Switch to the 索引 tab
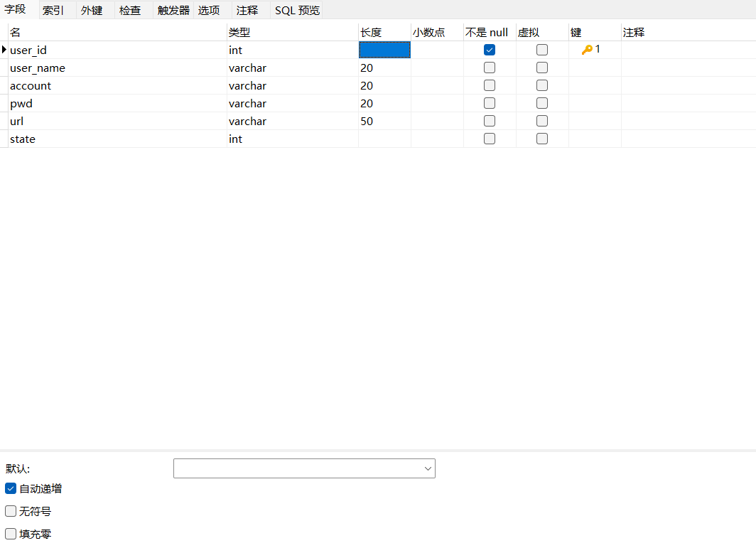This screenshot has width=756, height=548. (x=53, y=10)
